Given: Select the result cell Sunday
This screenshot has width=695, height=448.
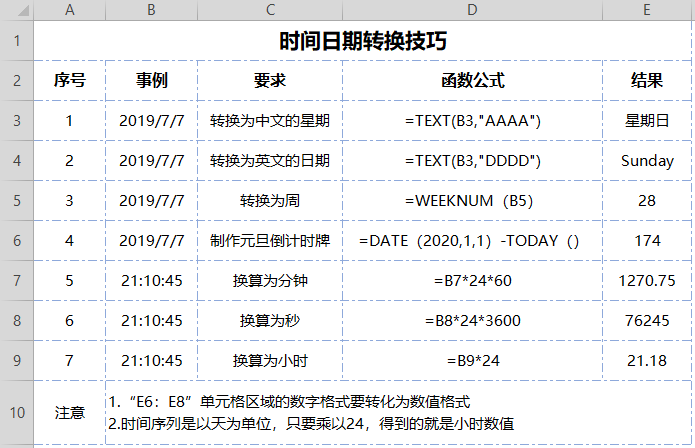Looking at the screenshot, I should (647, 160).
